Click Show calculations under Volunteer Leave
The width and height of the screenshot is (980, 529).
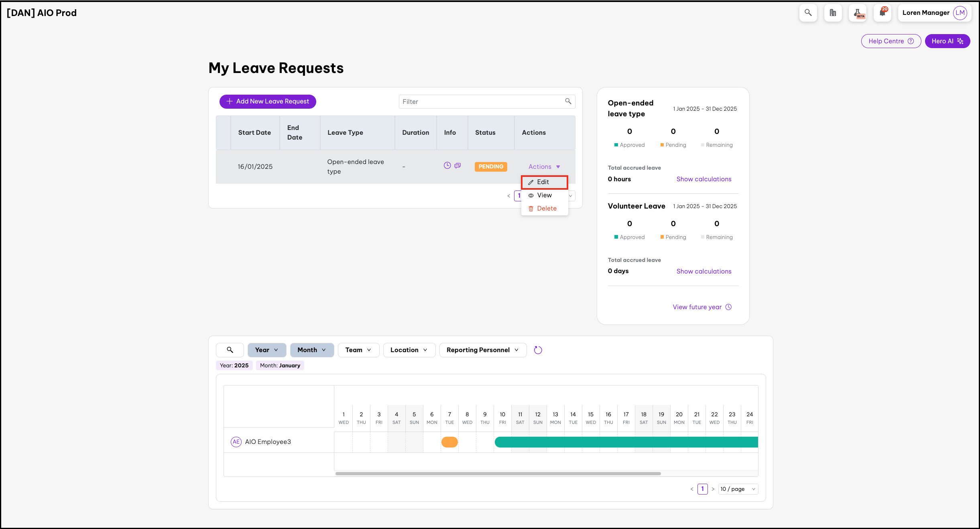(703, 272)
